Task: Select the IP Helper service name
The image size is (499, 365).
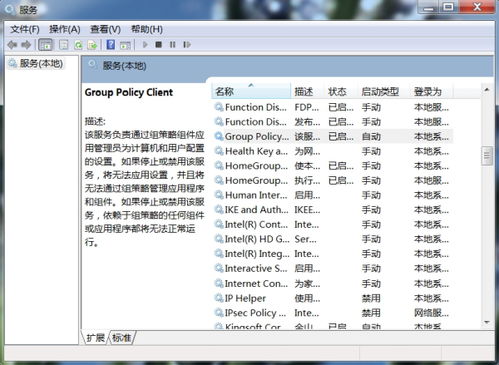Action: pos(245,298)
